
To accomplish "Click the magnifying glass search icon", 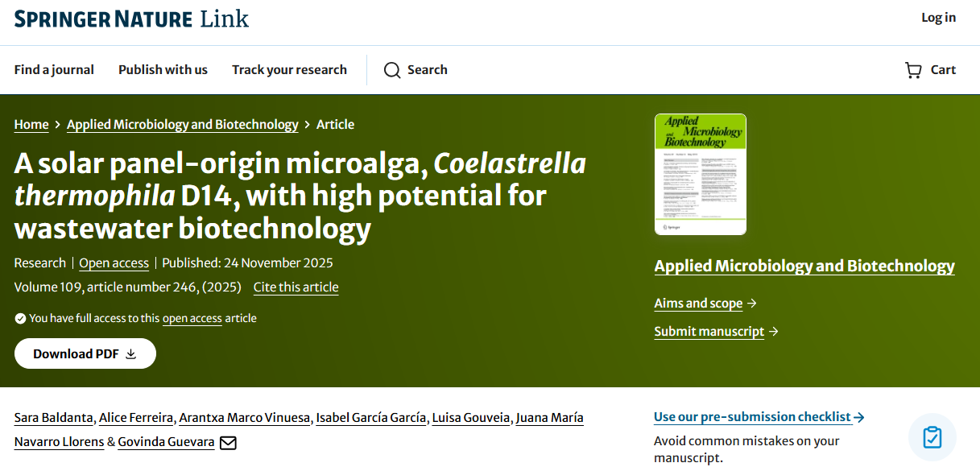I will pyautogui.click(x=392, y=70).
